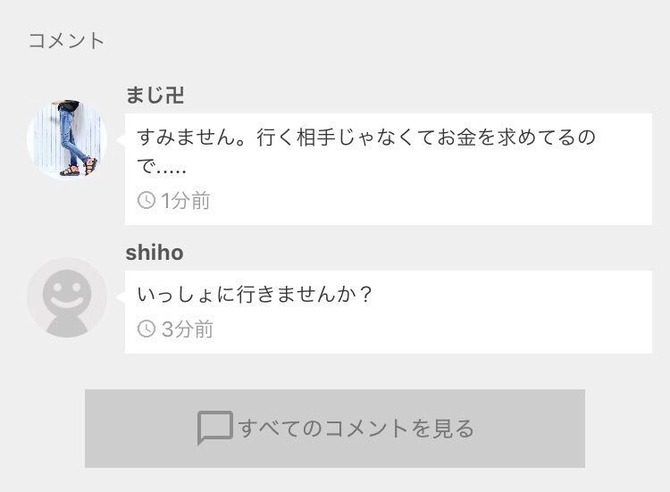Select the 1分前 timestamp text
Image resolution: width=670 pixels, height=492 pixels.
(x=185, y=200)
